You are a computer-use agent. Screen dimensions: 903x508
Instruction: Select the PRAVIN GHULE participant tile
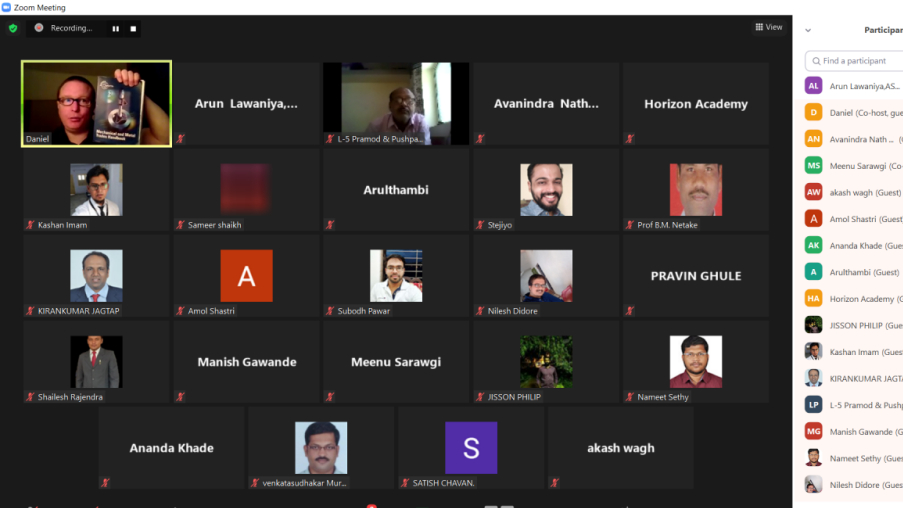(x=695, y=276)
